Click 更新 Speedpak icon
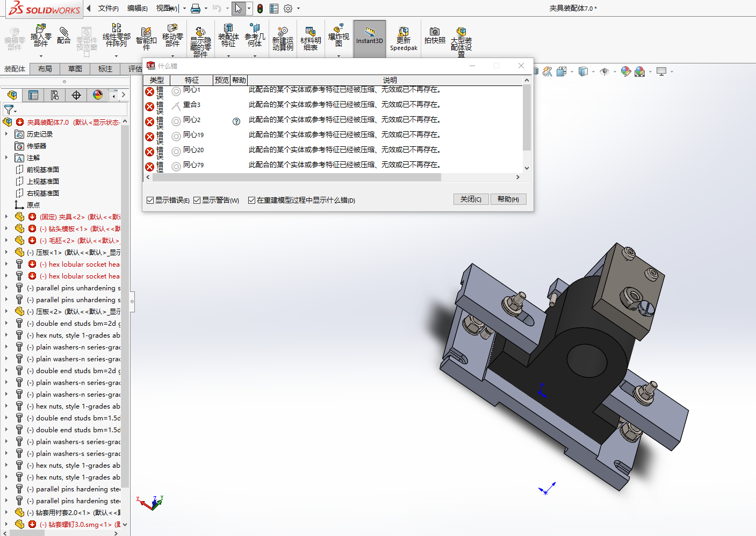The width and height of the screenshot is (756, 536). [404, 39]
